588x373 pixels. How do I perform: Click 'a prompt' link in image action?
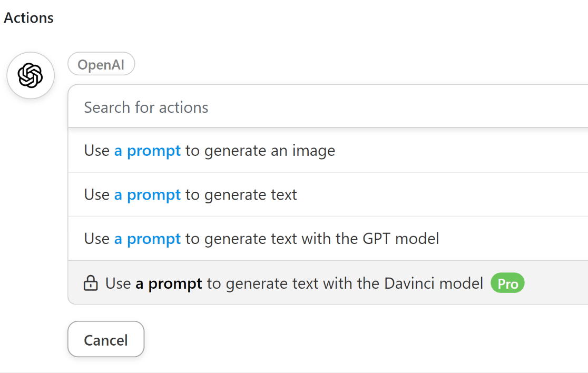[148, 151]
